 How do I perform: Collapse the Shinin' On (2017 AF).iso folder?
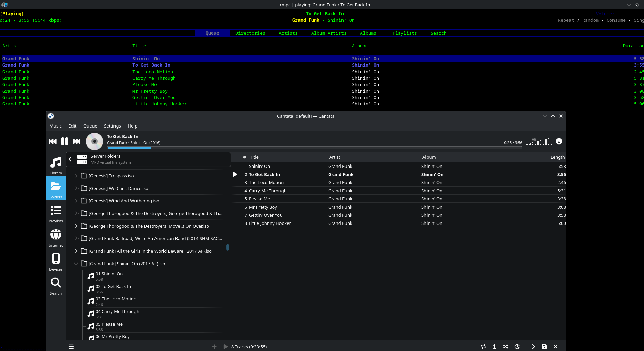tap(76, 264)
